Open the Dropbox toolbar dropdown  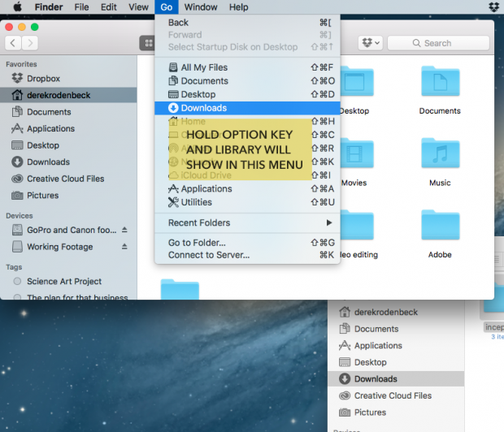click(371, 43)
